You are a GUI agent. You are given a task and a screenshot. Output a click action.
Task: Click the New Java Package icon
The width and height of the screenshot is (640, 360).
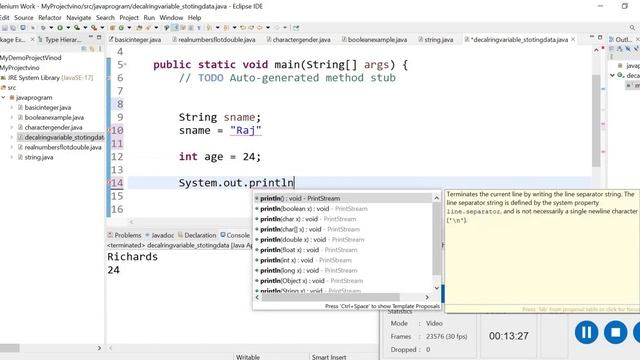coord(112,28)
